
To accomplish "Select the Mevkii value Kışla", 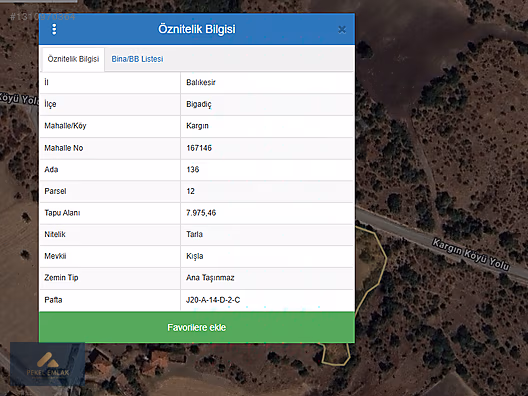I will pyautogui.click(x=195, y=256).
